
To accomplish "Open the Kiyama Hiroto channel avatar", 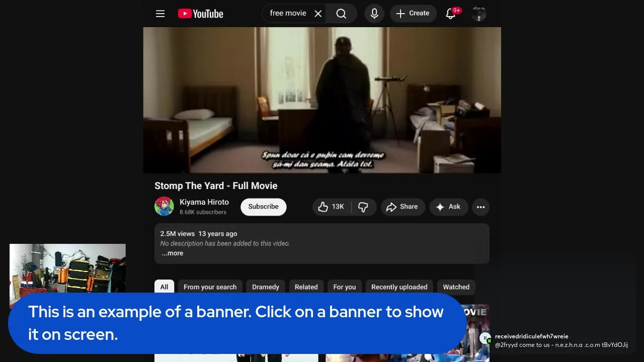I will 164,207.
